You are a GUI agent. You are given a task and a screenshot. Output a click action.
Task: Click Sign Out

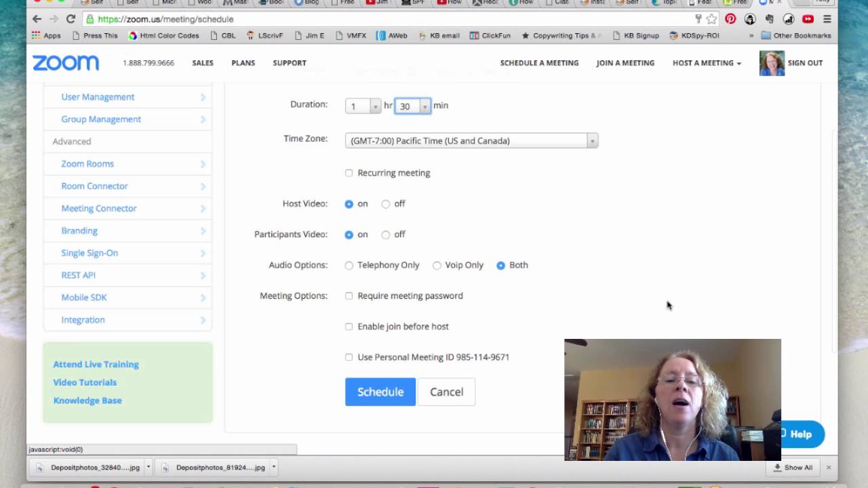pyautogui.click(x=805, y=63)
